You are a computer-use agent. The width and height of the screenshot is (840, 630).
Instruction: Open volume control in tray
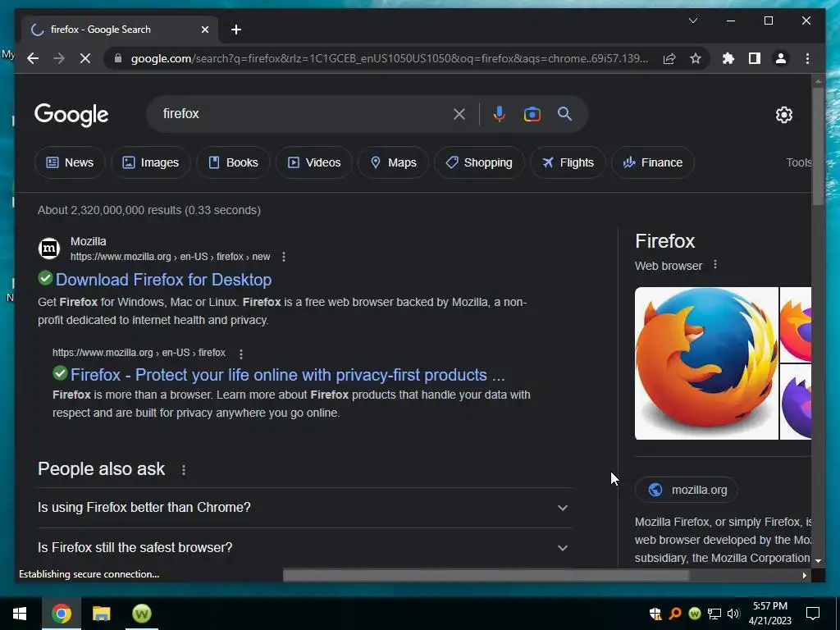pyautogui.click(x=733, y=614)
